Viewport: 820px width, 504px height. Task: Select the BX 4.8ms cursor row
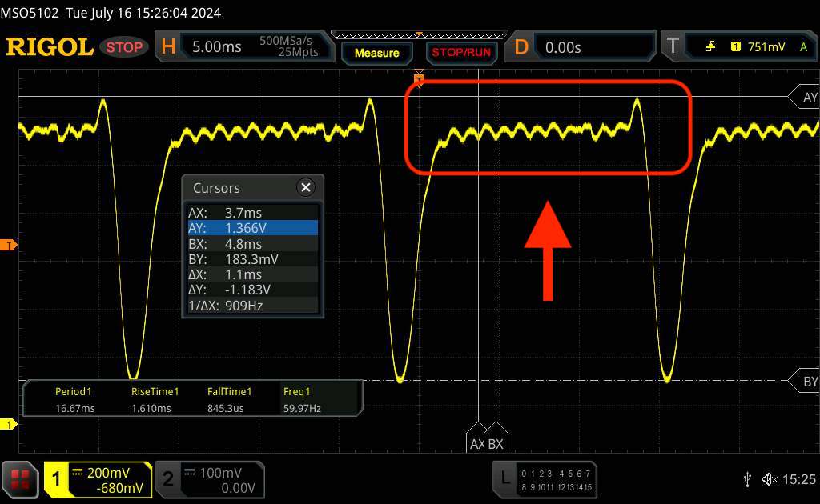pyautogui.click(x=252, y=243)
